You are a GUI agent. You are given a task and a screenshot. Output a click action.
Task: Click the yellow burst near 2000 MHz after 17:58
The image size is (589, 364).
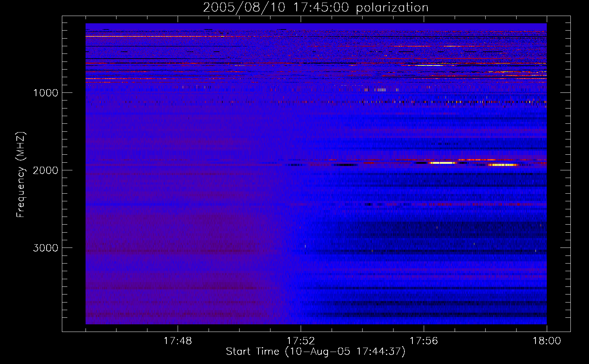(x=503, y=165)
